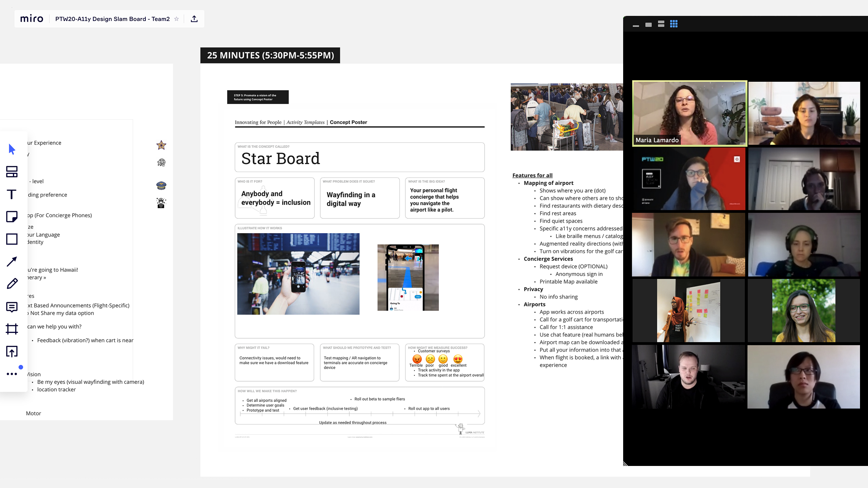
Task: Star the PTW20 board as favorite
Action: (176, 19)
